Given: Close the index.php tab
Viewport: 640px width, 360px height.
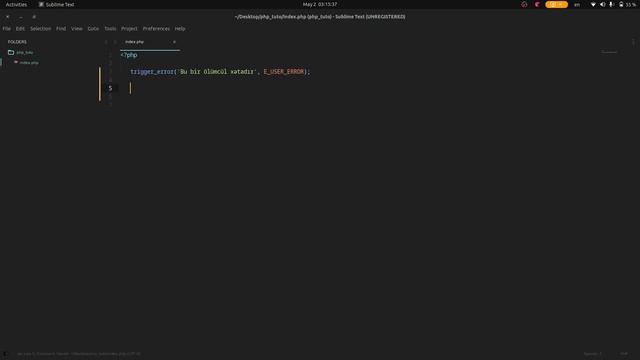Looking at the screenshot, I should tap(174, 42).
